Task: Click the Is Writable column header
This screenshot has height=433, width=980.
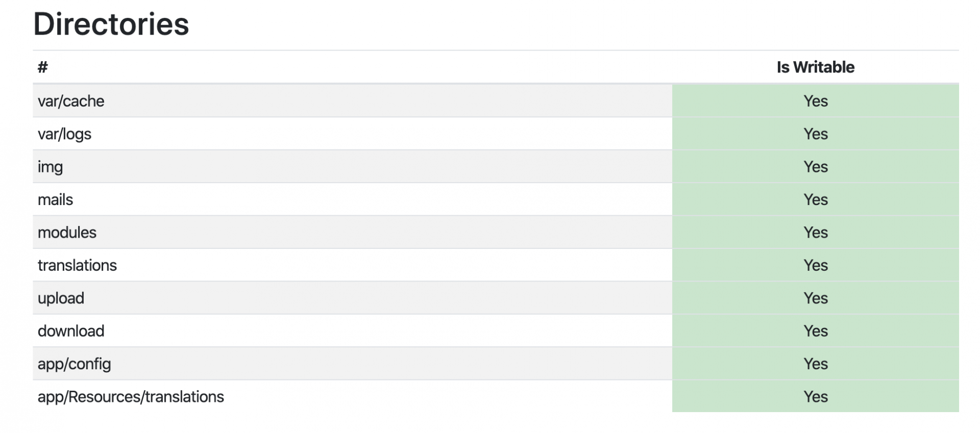Action: tap(815, 67)
